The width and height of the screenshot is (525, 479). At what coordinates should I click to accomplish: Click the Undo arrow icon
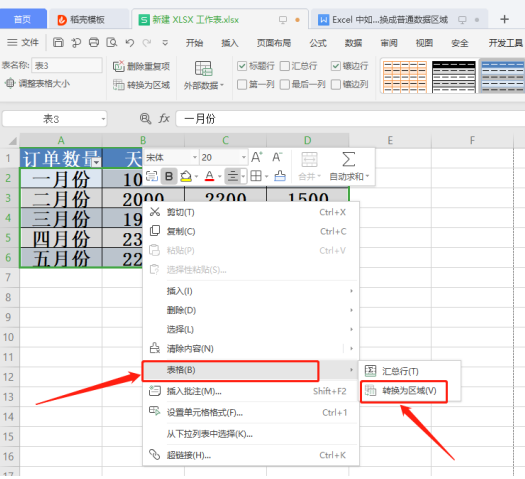(130, 43)
